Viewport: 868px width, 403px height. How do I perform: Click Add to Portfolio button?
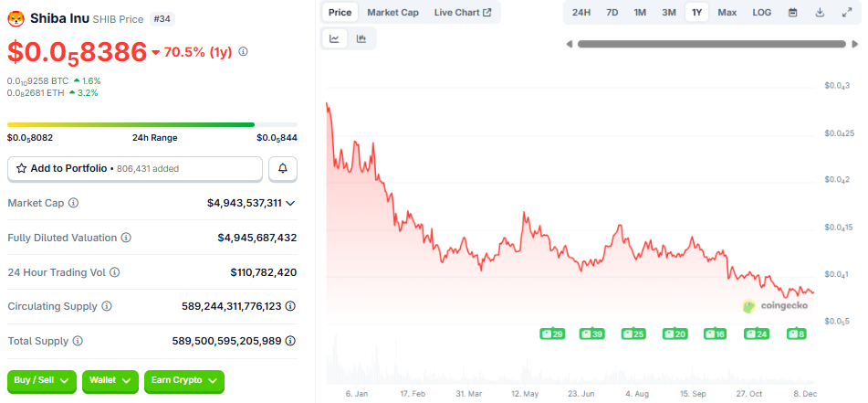tap(134, 168)
